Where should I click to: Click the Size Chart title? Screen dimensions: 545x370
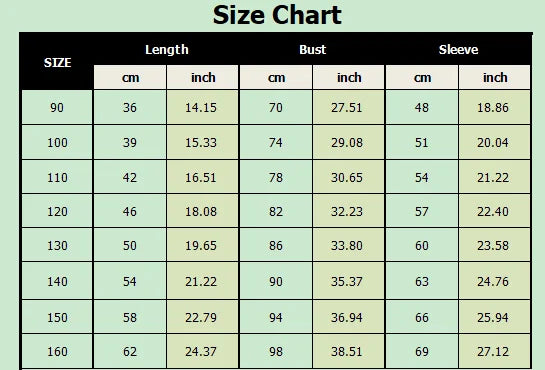click(x=277, y=15)
